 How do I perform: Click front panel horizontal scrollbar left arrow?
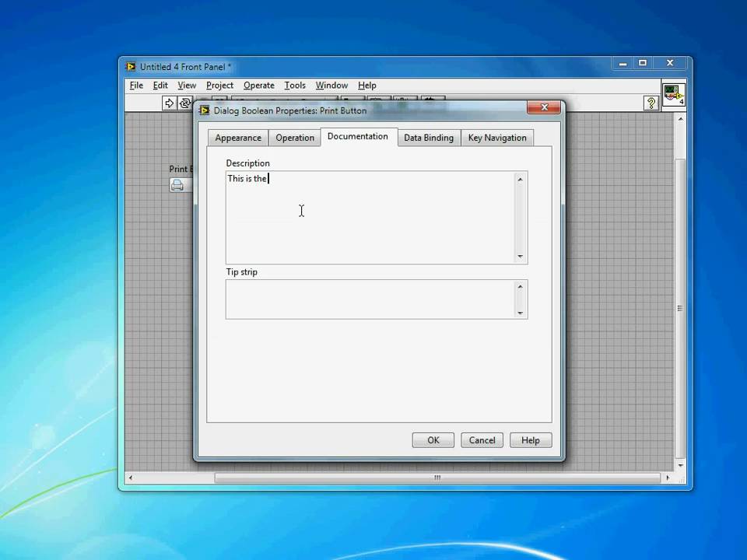[131, 478]
